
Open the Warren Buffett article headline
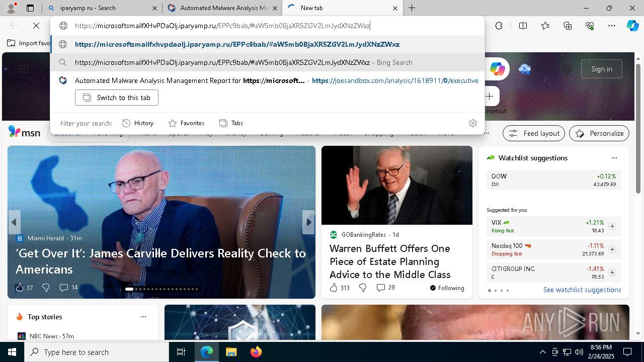tap(390, 261)
